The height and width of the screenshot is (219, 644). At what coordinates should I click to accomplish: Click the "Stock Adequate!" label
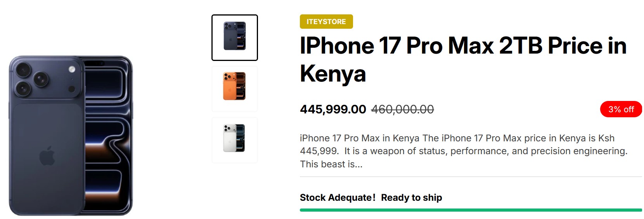pyautogui.click(x=338, y=198)
